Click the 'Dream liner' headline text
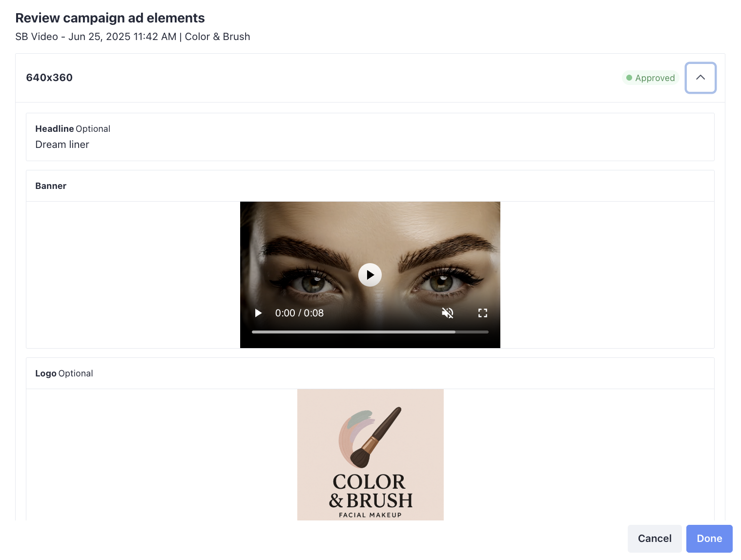The height and width of the screenshot is (560, 741). coord(62,145)
